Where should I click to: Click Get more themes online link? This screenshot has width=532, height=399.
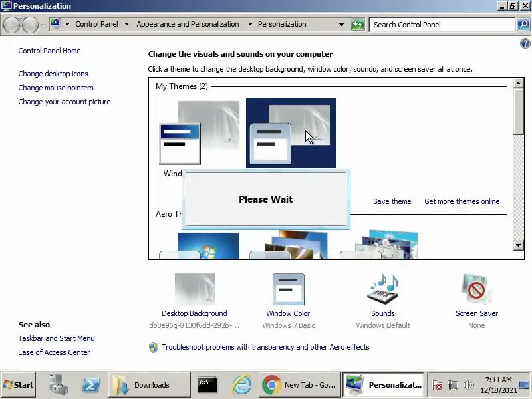[462, 201]
